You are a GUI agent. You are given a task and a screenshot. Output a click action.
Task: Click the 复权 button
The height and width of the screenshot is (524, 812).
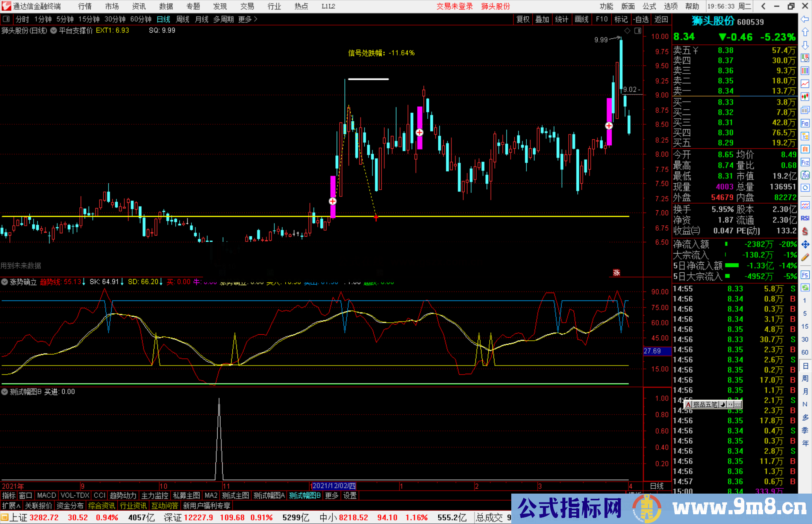pyautogui.click(x=523, y=19)
